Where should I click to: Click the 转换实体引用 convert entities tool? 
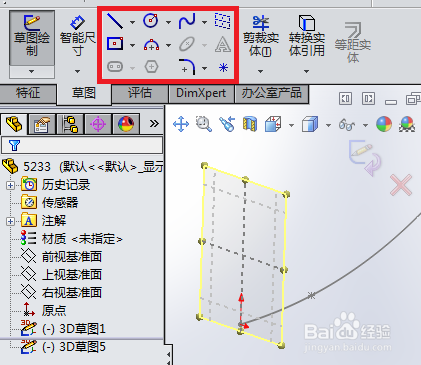[x=307, y=36]
